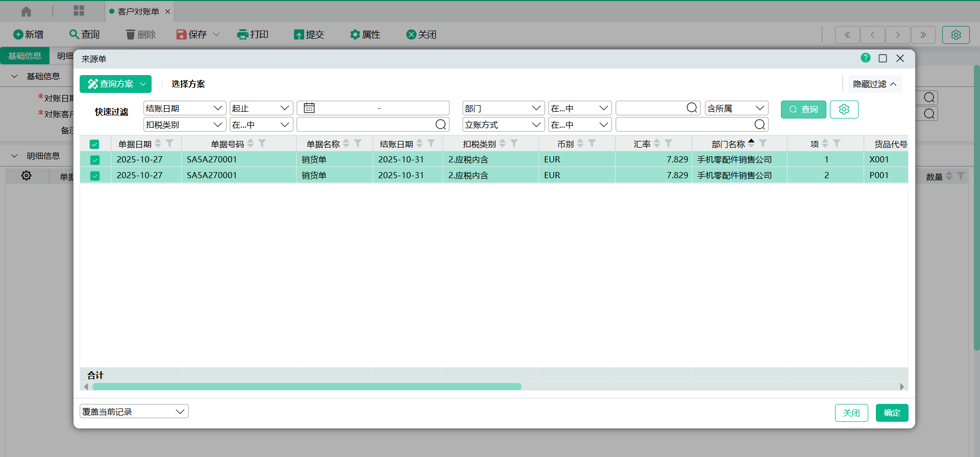Toggle the select-all header checkbox
The image size is (980, 457).
coord(94,145)
